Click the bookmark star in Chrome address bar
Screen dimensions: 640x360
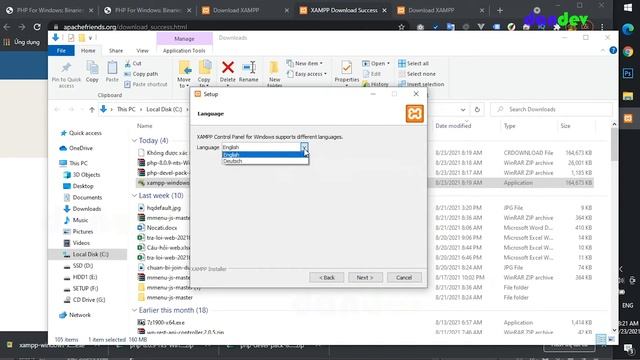click(402, 27)
